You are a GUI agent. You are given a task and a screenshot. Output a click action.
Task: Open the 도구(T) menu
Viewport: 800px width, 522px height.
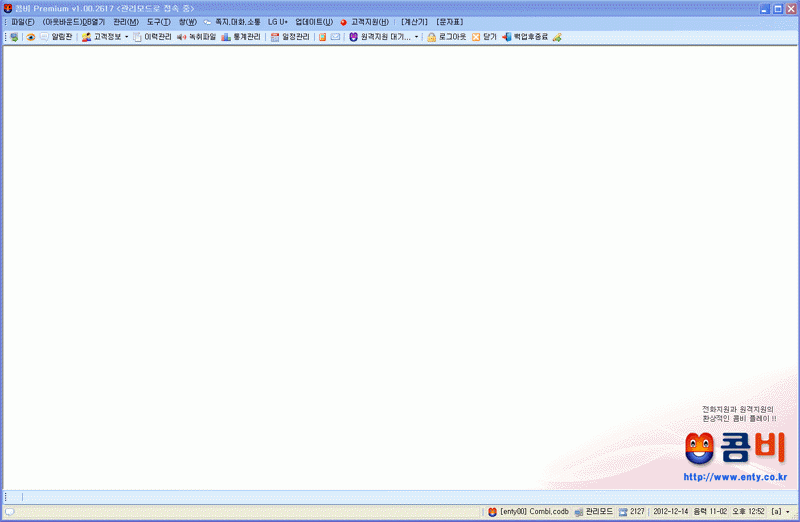pos(158,22)
